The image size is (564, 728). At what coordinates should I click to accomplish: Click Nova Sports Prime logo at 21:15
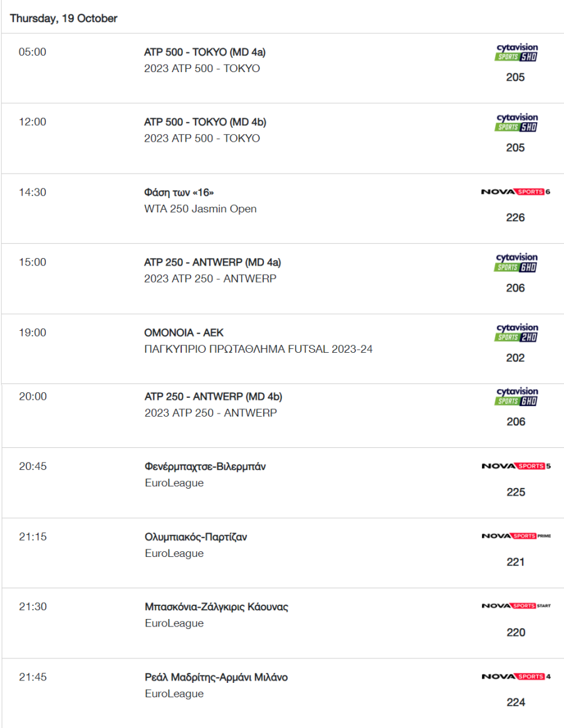(516, 536)
